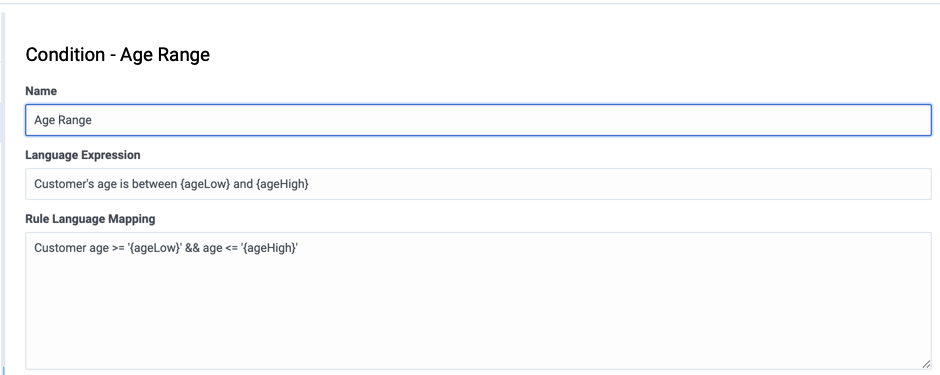Grab the textarea resize handle corner
Screen dimensions: 940x375
tap(926, 364)
